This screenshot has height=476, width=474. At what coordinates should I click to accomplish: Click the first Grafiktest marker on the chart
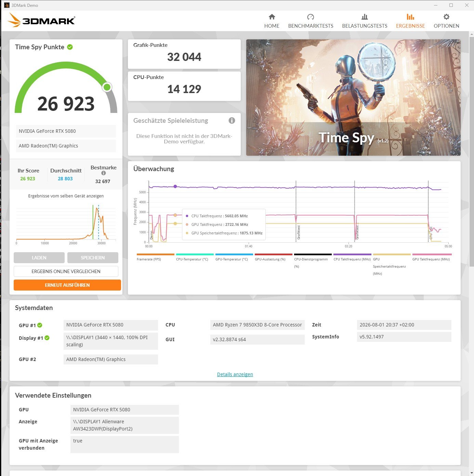[299, 232]
